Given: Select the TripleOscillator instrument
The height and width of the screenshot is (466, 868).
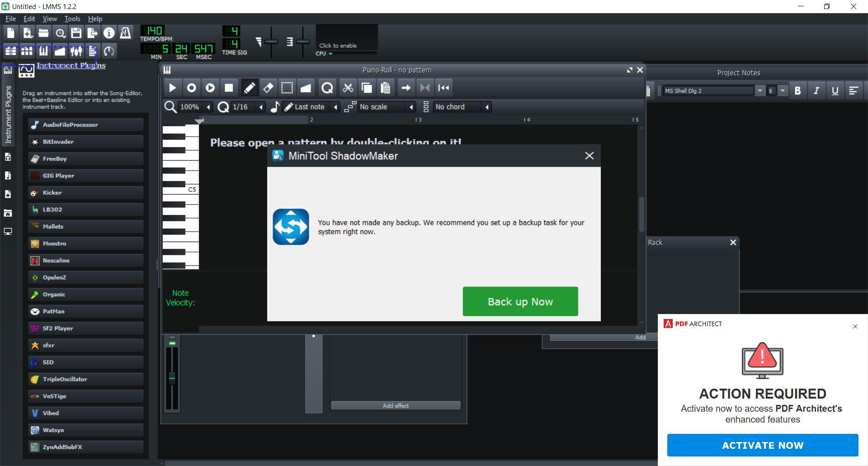Looking at the screenshot, I should pyautogui.click(x=86, y=379).
